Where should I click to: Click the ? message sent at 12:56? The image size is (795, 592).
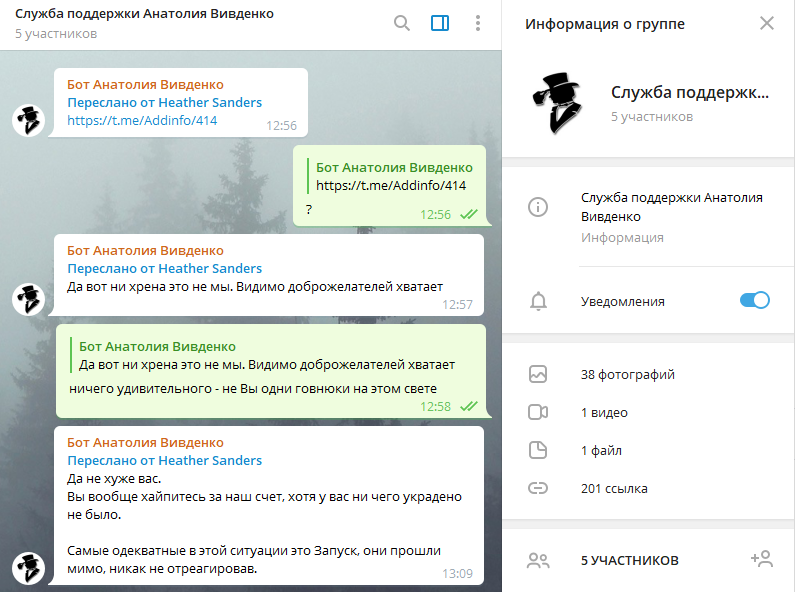309,209
